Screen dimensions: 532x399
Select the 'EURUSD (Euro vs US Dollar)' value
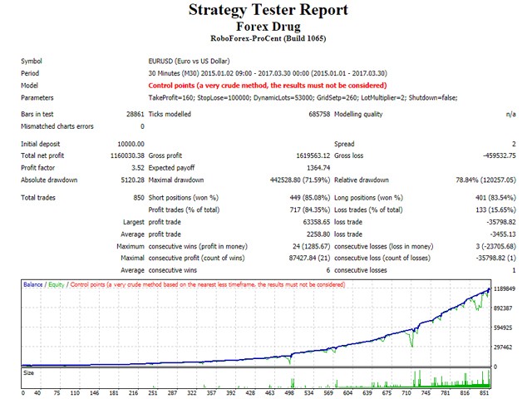189,61
